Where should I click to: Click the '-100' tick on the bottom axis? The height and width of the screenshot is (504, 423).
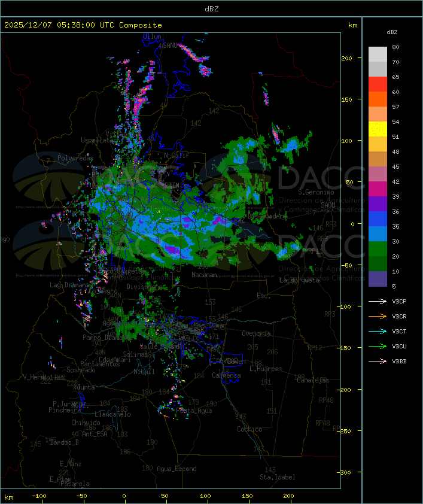click(x=39, y=496)
